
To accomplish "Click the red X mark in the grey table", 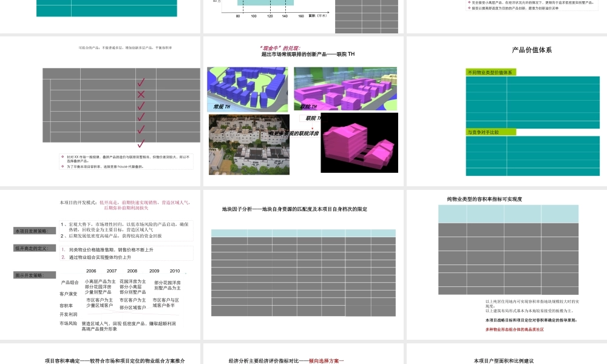I will (141, 94).
